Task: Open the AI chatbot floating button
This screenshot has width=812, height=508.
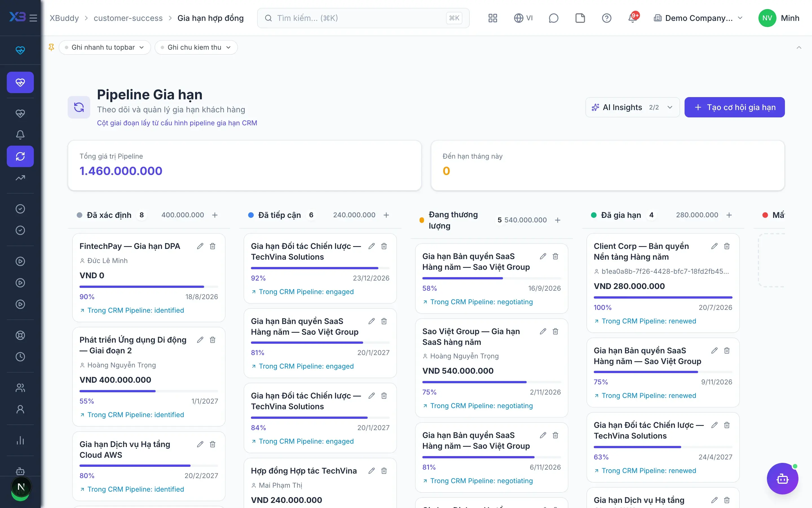Action: pyautogui.click(x=782, y=478)
